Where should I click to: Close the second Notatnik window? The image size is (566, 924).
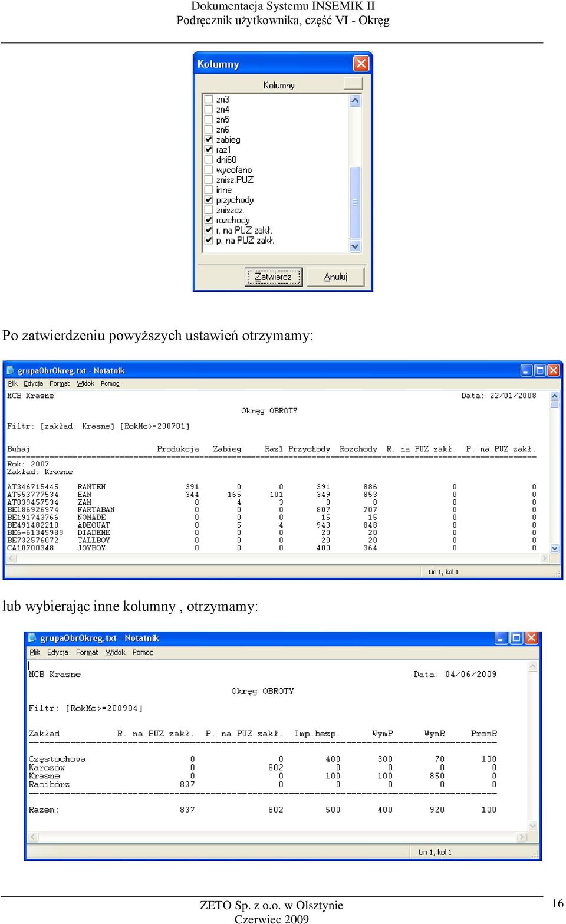click(531, 638)
